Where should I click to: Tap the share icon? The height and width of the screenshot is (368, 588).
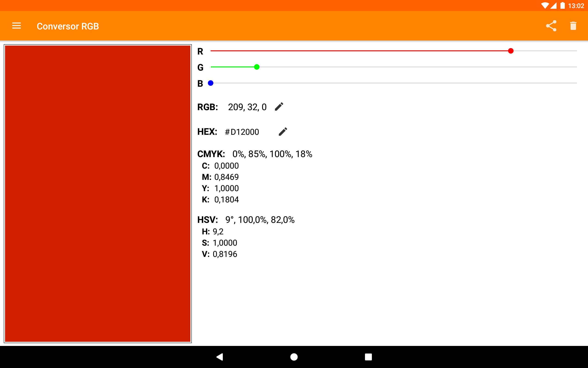coord(551,26)
